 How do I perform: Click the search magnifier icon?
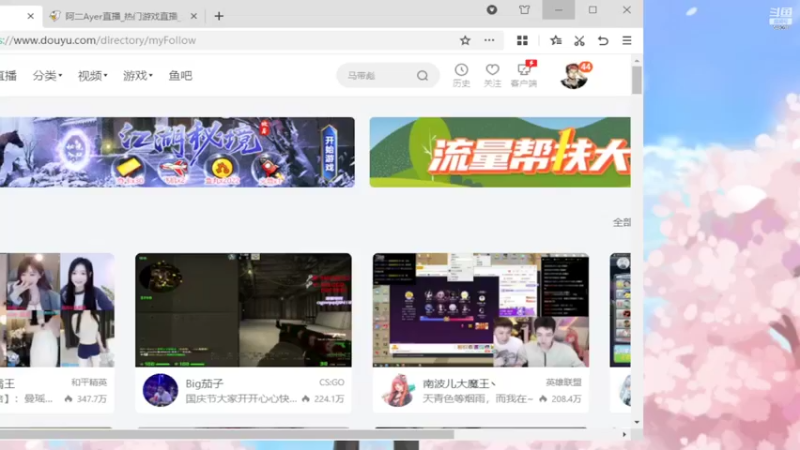click(x=422, y=76)
